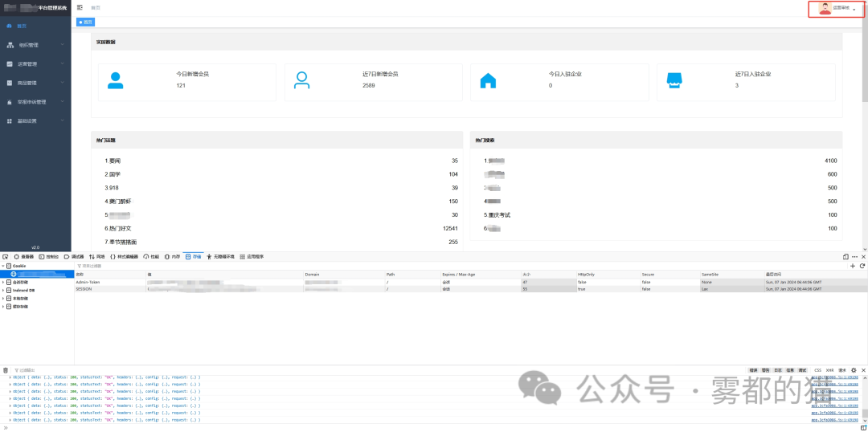The width and height of the screenshot is (868, 436).
Task: Click the value 12541 in hot topics
Action: (x=450, y=229)
